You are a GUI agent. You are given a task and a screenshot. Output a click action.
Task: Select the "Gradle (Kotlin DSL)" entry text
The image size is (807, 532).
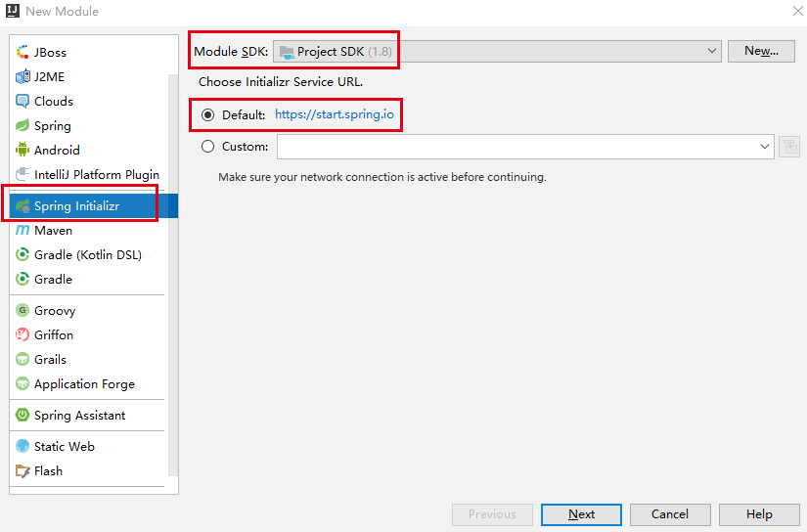88,254
